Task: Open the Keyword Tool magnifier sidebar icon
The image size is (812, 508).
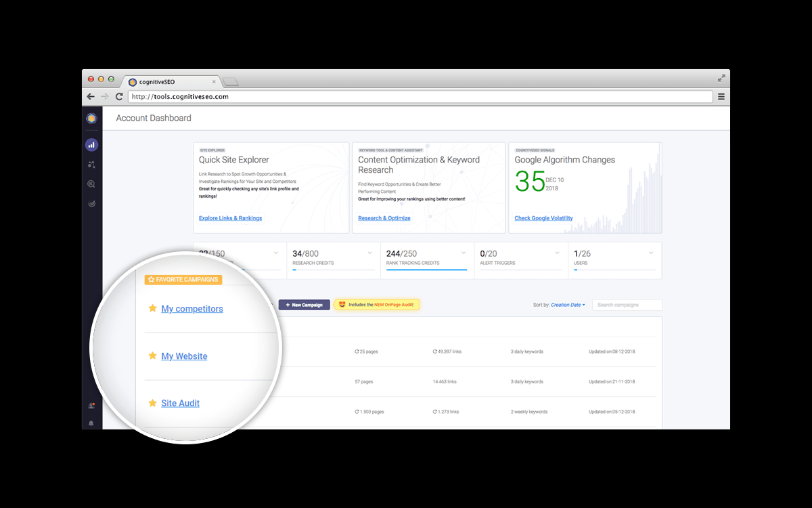Action: [x=91, y=184]
